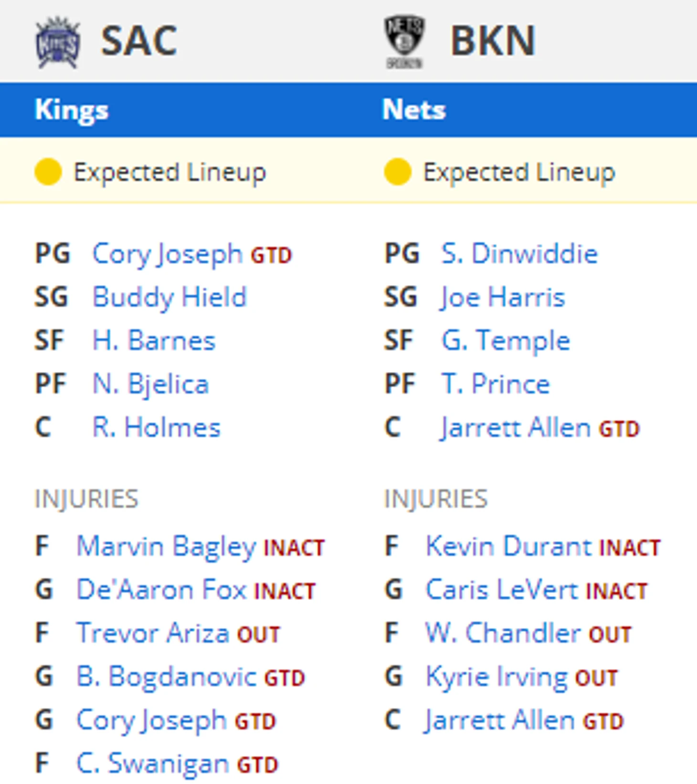Open Kevin Durant injury entry

pos(508,546)
